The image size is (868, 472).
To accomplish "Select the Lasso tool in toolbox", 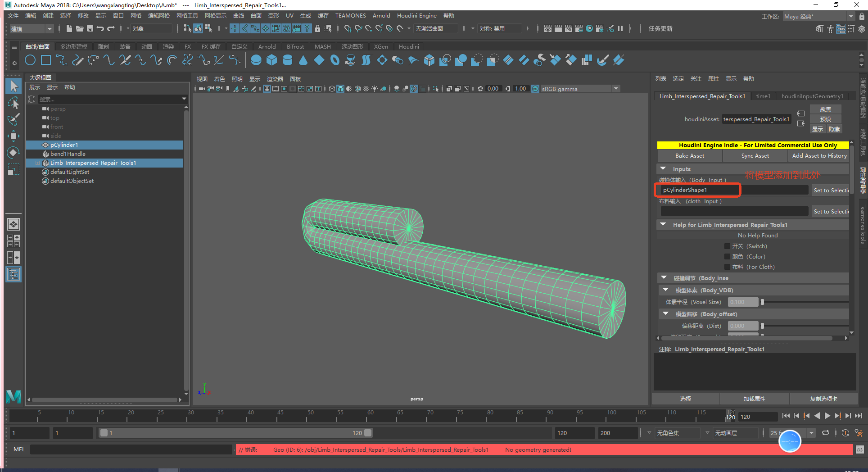I will (x=14, y=103).
